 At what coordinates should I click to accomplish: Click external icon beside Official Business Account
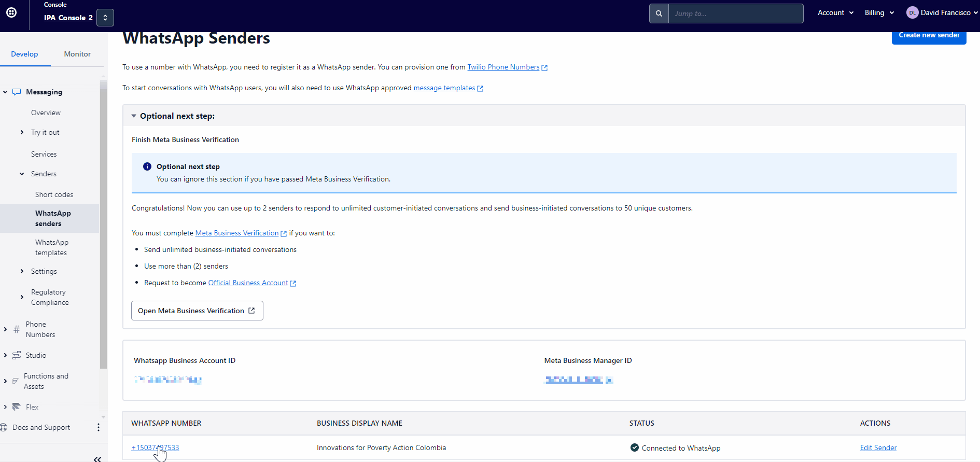pyautogui.click(x=293, y=283)
